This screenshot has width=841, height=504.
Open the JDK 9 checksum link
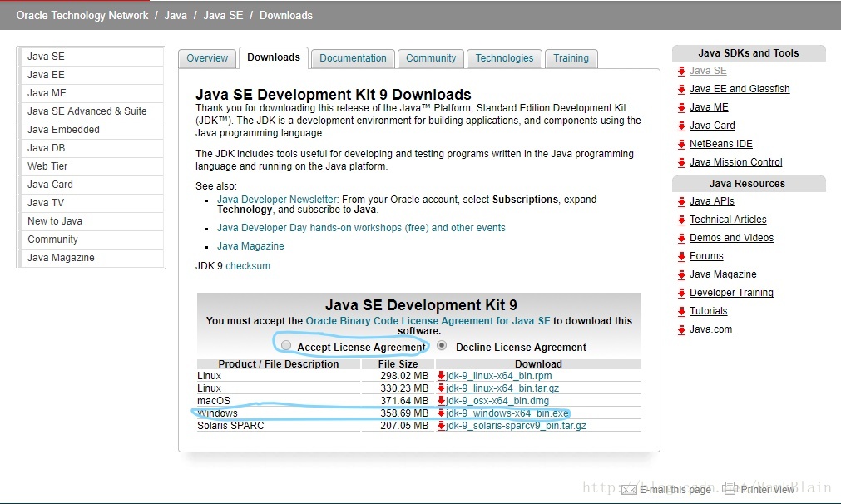point(248,266)
